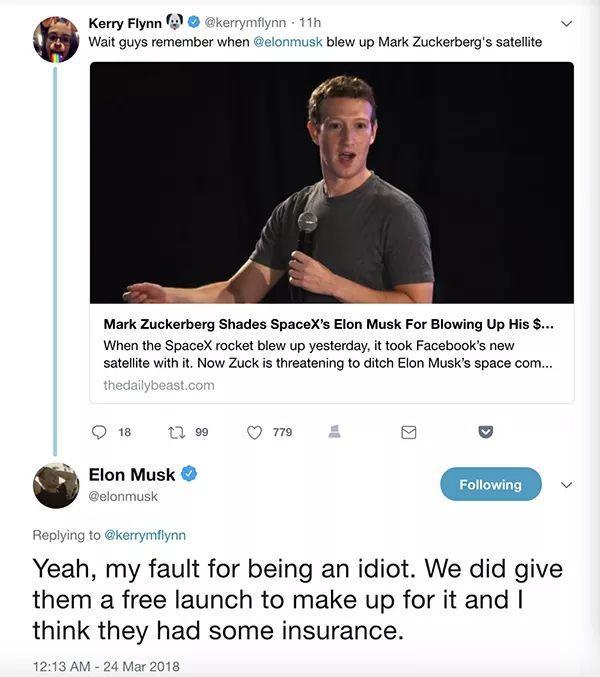The height and width of the screenshot is (677, 600).
Task: Click the Mark Zuckerberg article preview image
Action: 332,182
